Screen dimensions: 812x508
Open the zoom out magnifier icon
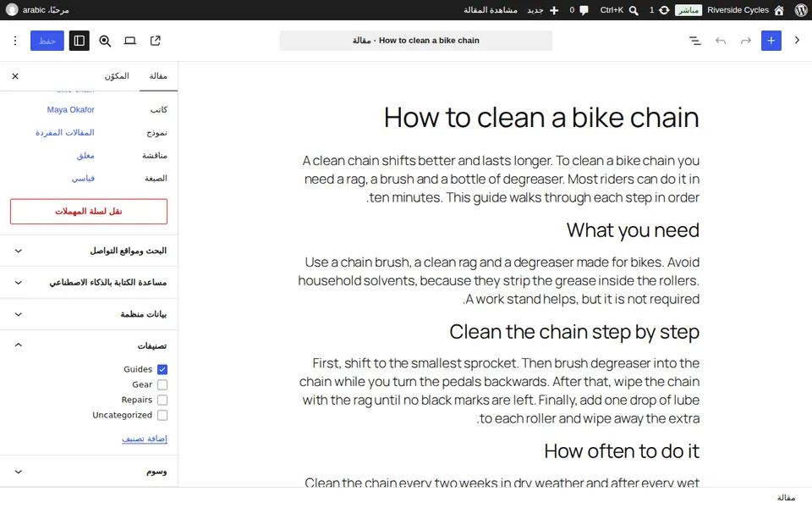click(105, 41)
